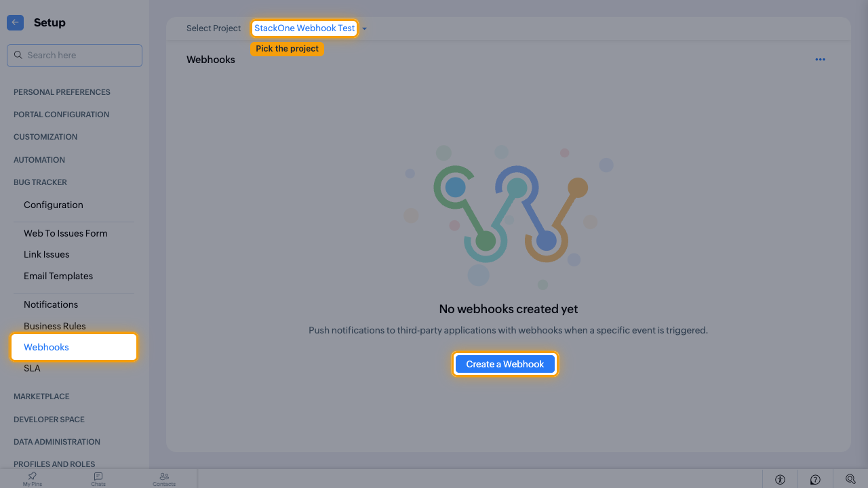
Task: Open the Contacts panel
Action: 164,479
